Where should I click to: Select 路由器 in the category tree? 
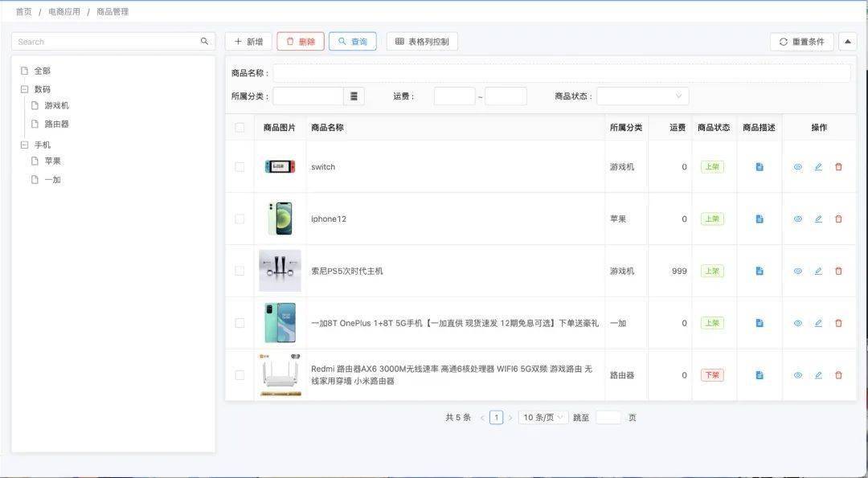point(57,124)
